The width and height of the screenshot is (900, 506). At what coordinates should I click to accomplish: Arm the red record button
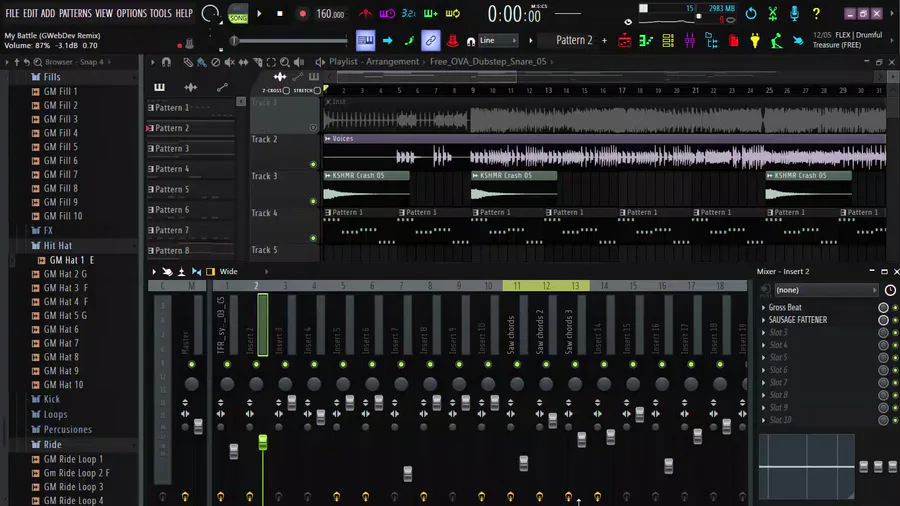302,14
